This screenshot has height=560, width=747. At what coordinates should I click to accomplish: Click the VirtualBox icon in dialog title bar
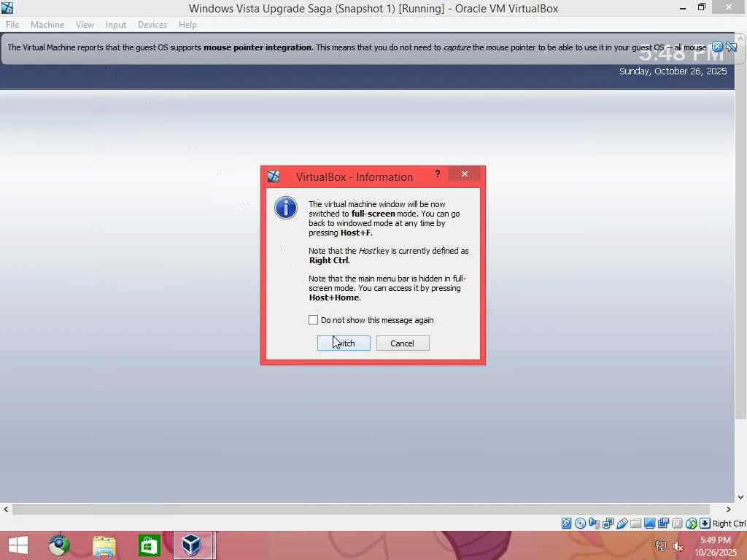(274, 176)
